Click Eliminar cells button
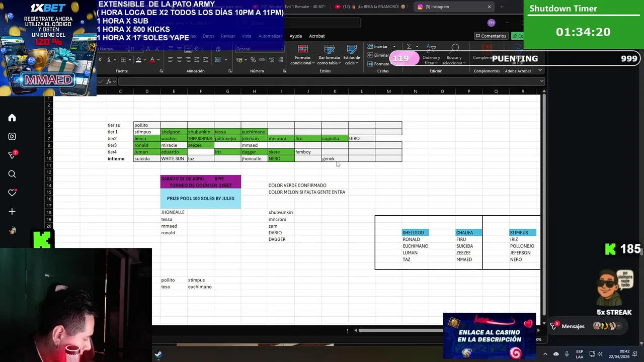644x362 pixels. (x=378, y=55)
